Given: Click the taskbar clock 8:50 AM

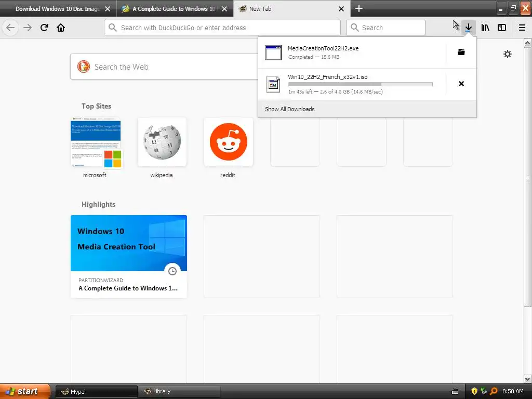Looking at the screenshot, I should pos(513,391).
